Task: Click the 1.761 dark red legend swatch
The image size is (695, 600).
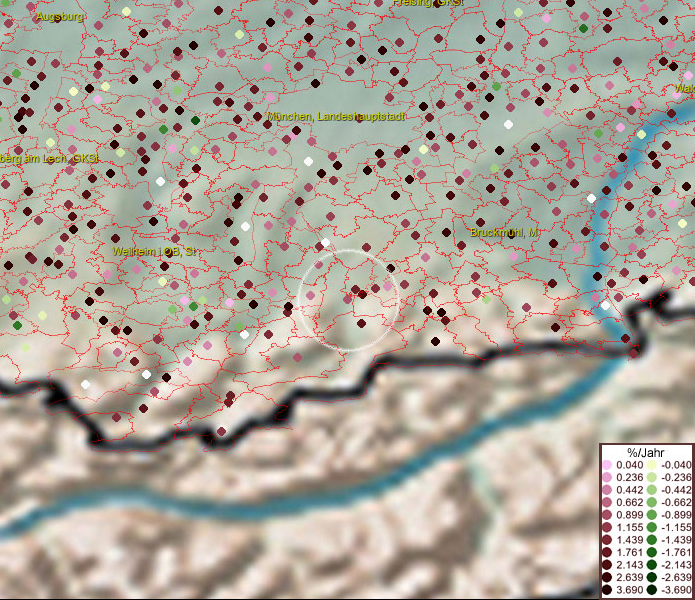Action: pos(607,553)
